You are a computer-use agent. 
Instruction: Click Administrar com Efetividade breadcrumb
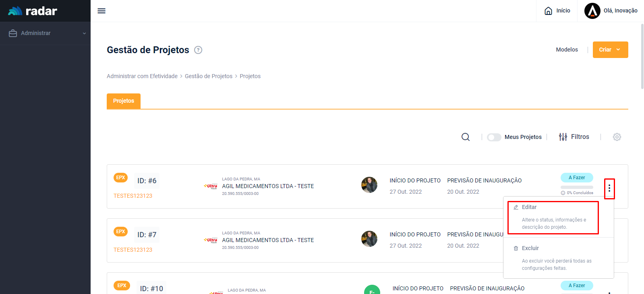pyautogui.click(x=142, y=76)
